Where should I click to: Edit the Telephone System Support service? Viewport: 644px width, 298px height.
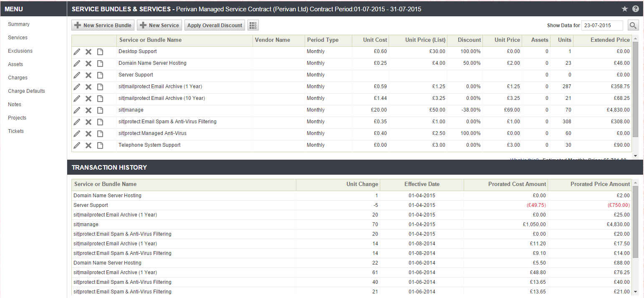(x=77, y=145)
